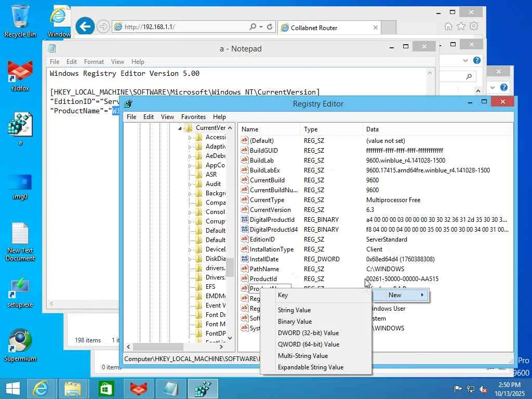Select the EditionID registry value
Image resolution: width=532 pixels, height=399 pixels.
[x=262, y=240]
